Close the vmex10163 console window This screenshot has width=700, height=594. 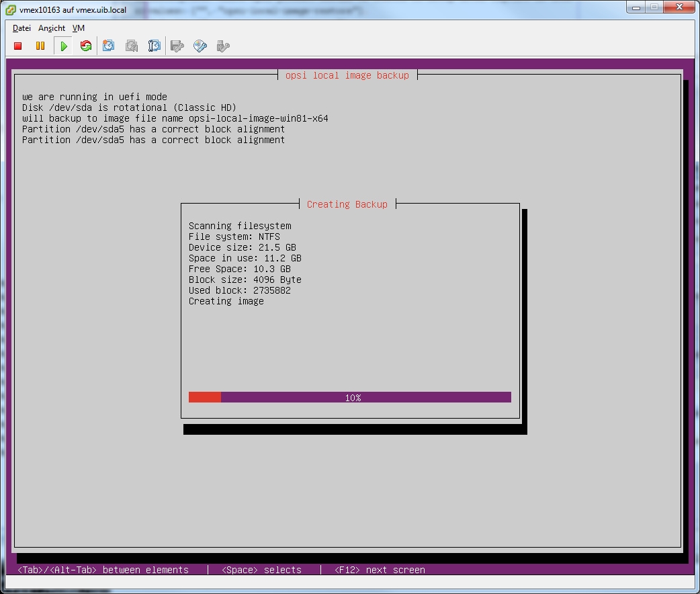(x=679, y=7)
